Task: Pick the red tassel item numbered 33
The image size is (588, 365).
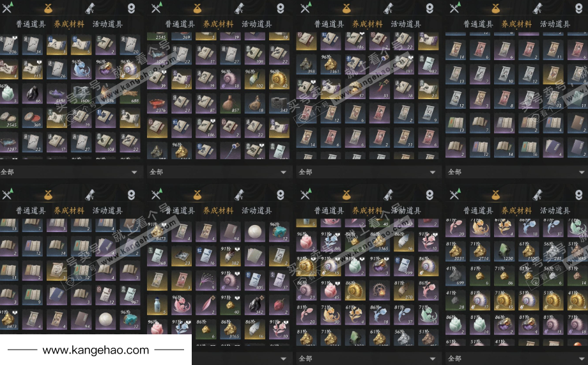Action: pyautogui.click(x=380, y=89)
